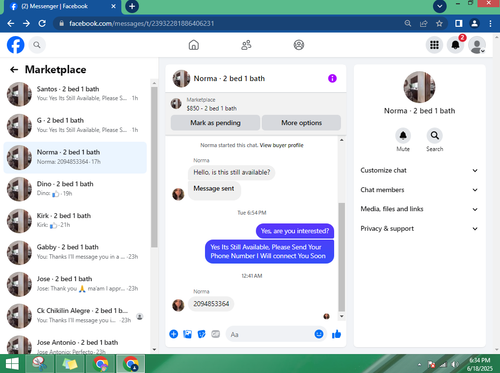Viewport: 500px width, 373px height.
Task: Open Snipping Tool in taskbar
Action: click(40, 364)
